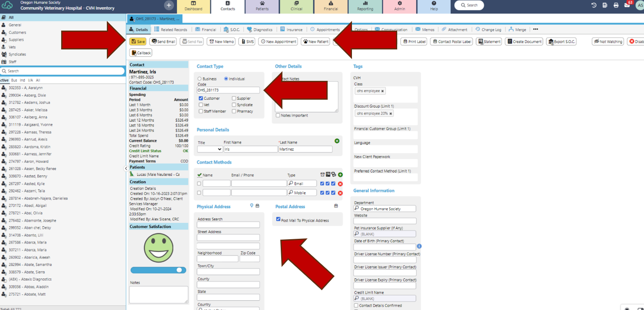Open the Patients tab
Viewport: 644px width, 310px height.
click(262, 7)
